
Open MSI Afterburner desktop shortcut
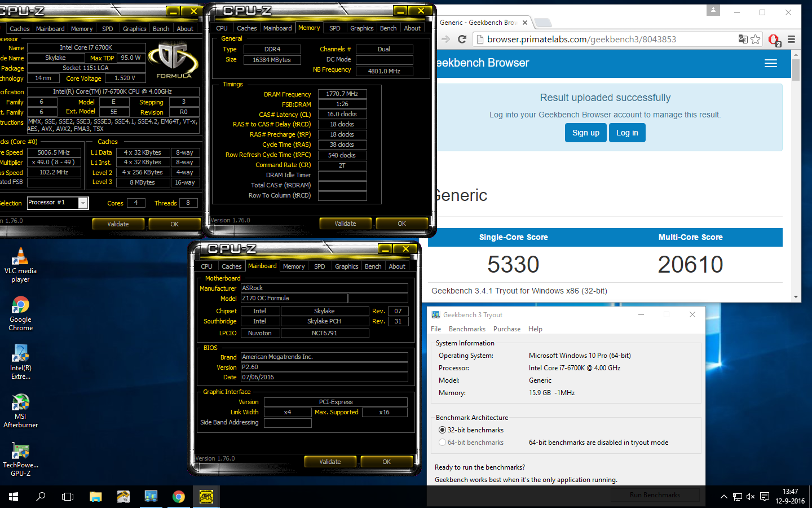20,411
